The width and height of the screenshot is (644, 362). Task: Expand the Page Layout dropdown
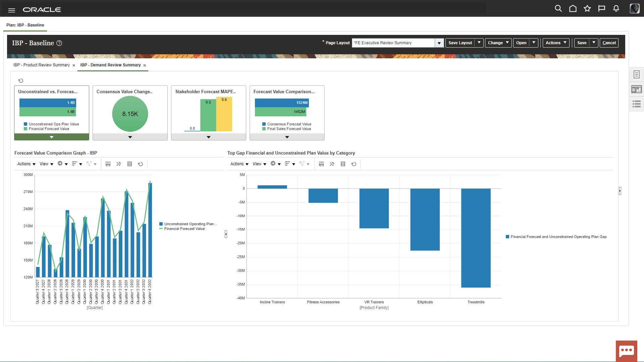click(439, 43)
